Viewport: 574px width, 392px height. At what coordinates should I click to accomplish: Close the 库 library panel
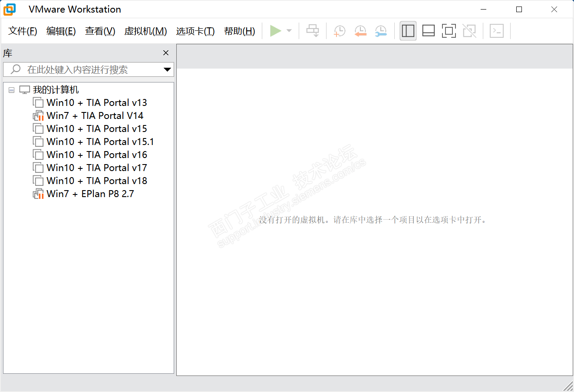166,53
